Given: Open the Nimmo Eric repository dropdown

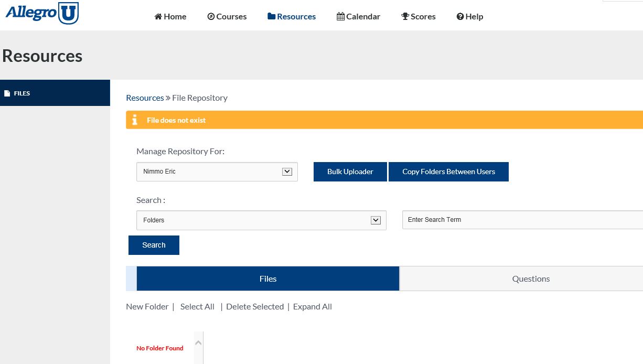Looking at the screenshot, I should (217, 172).
